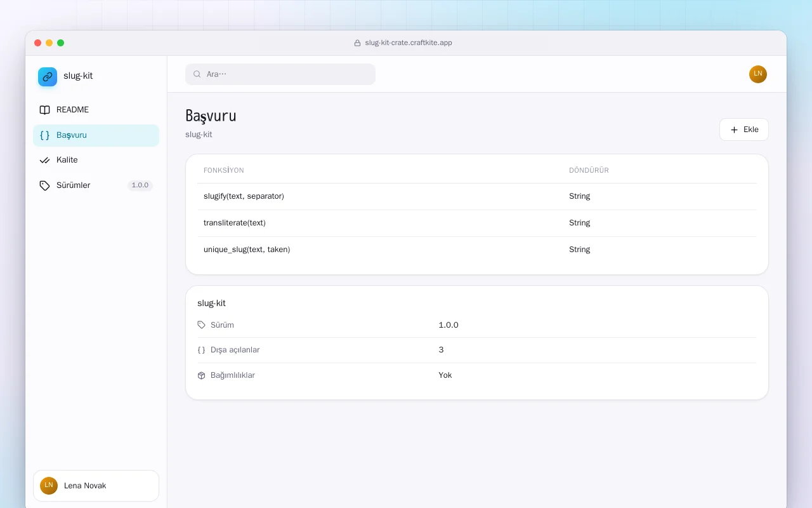Viewport: 812px width, 508px height.
Task: Click the lock icon in address bar
Action: [357, 43]
